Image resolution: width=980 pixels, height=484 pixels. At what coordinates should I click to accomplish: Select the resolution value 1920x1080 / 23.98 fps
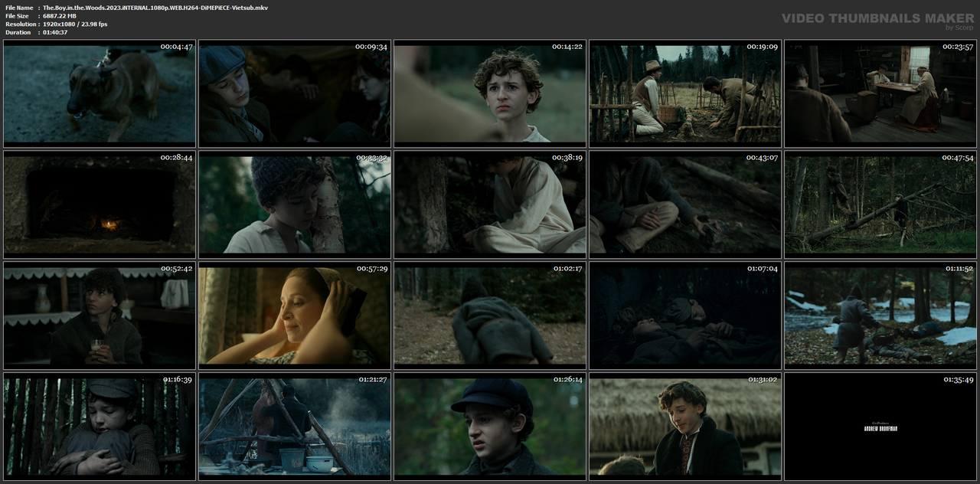[x=75, y=25]
